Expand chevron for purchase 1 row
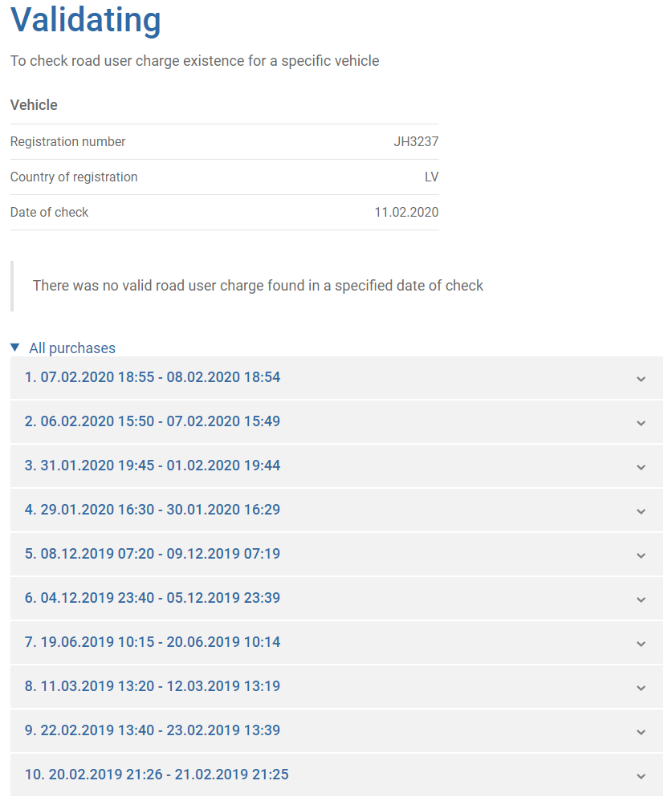 point(641,379)
